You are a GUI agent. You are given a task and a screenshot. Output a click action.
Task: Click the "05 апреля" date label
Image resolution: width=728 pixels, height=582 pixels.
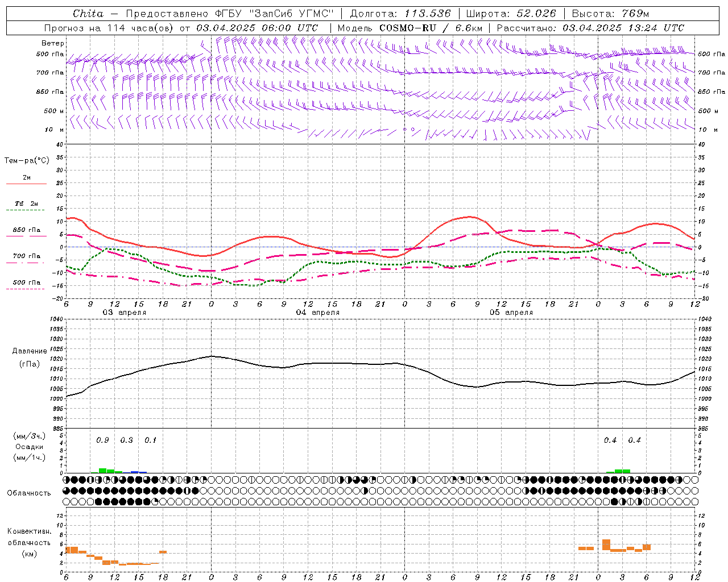click(x=511, y=313)
